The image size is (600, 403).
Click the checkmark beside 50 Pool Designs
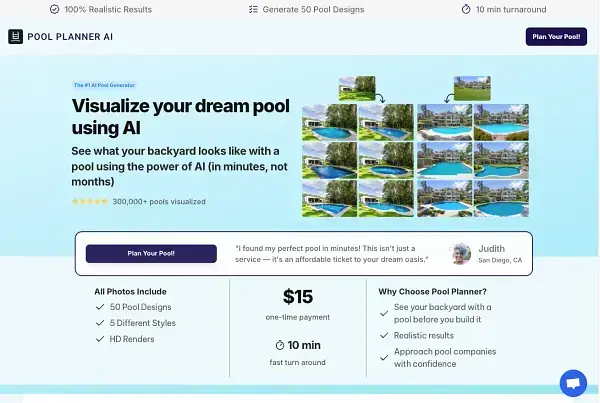click(x=99, y=307)
